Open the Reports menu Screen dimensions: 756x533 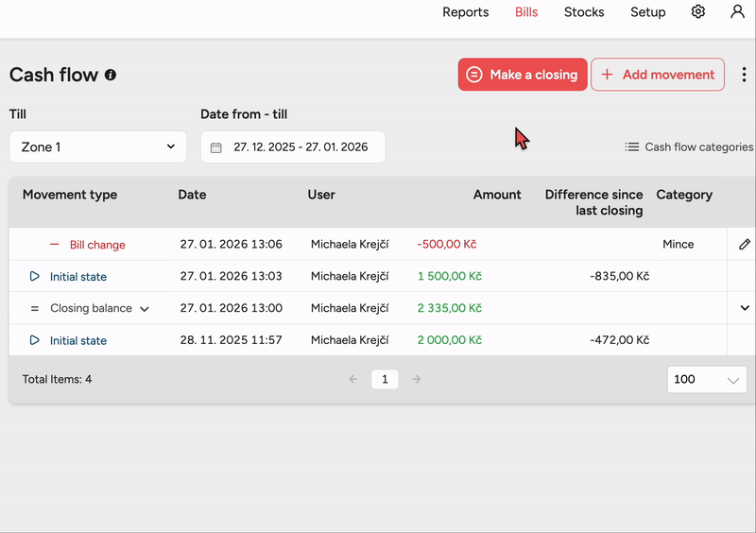[465, 12]
